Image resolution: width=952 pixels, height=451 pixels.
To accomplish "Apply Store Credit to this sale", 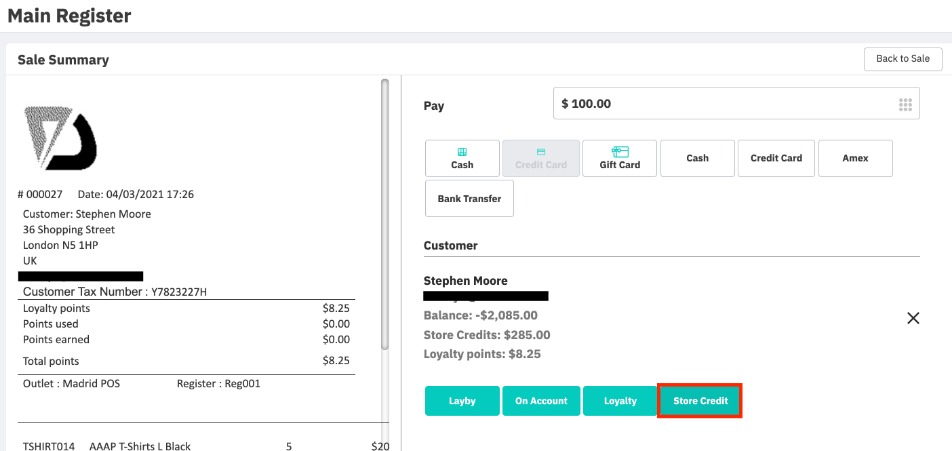I will 700,401.
